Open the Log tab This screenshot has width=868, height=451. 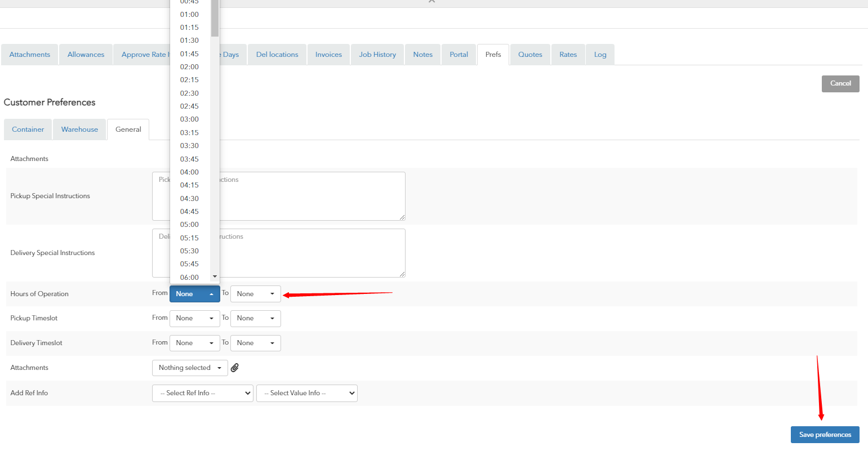[x=600, y=55]
